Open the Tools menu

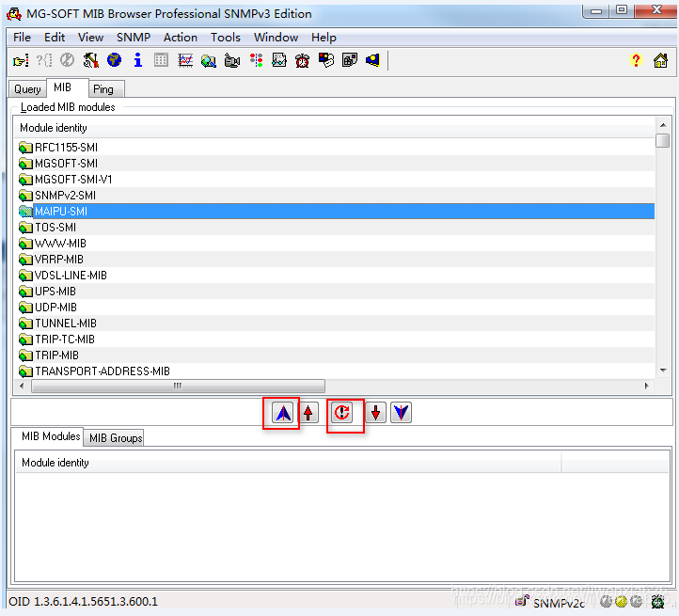226,38
